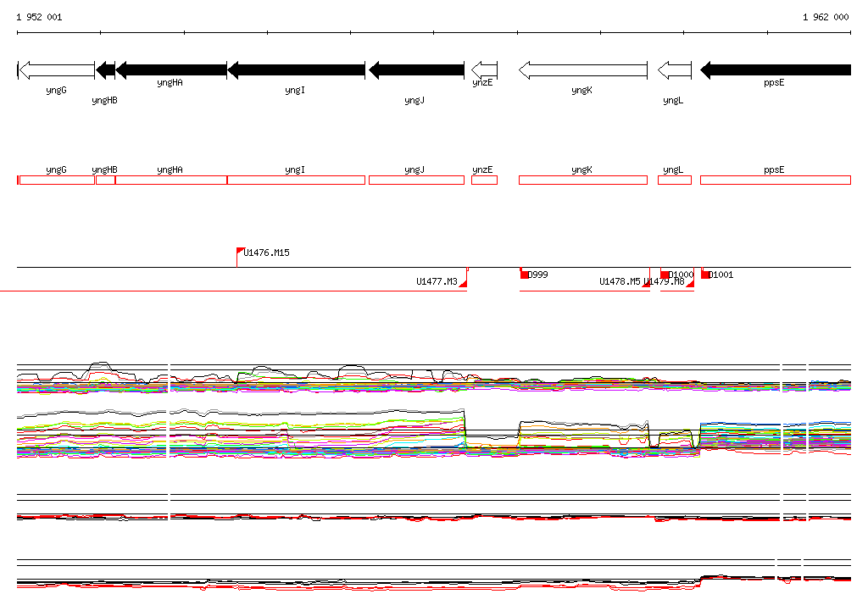Click the D999 label text
Image resolution: width=868 pixels, height=605 pixels.
[x=538, y=275]
